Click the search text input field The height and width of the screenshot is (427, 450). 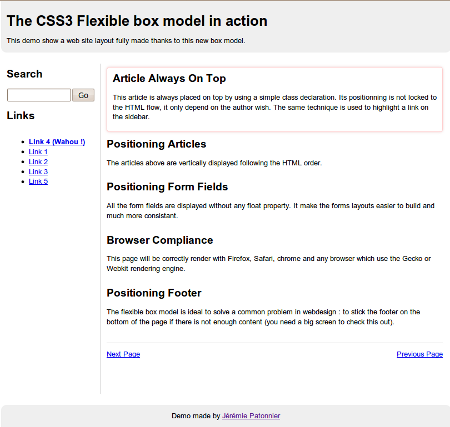39,95
